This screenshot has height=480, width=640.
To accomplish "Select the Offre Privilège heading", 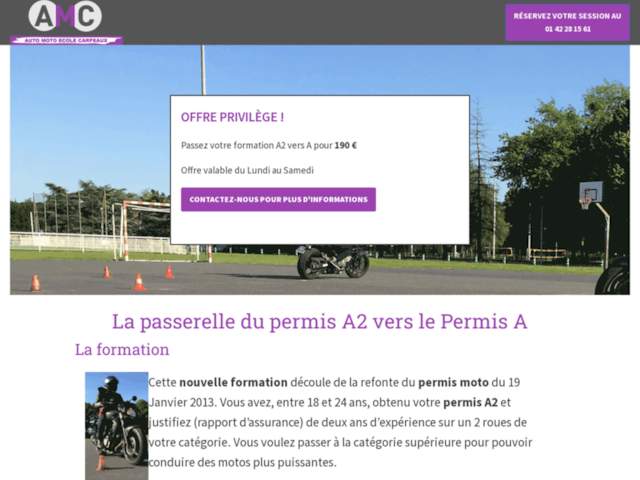I will (x=232, y=117).
